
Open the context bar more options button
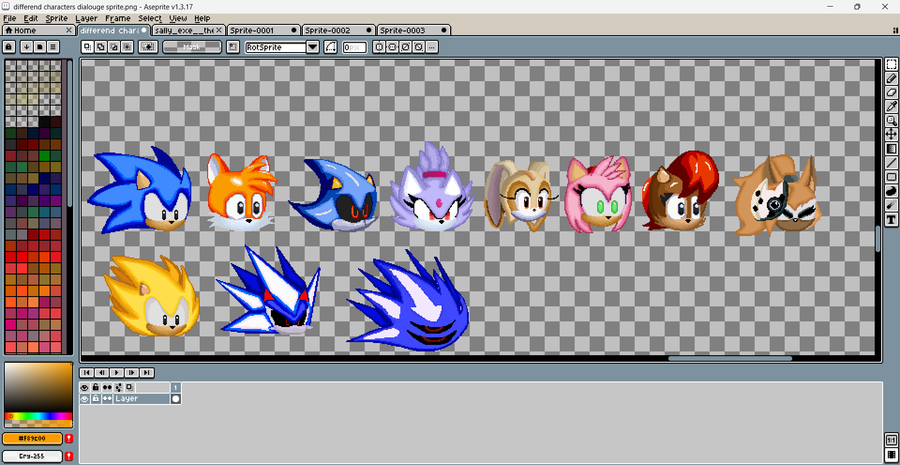432,47
